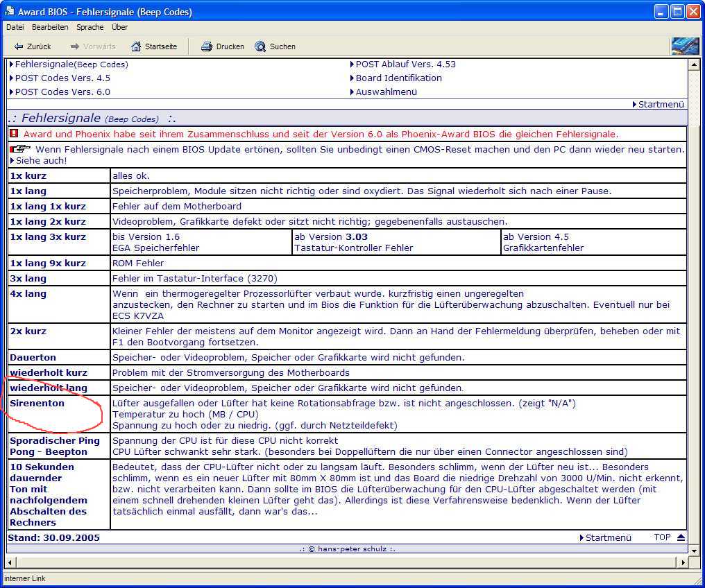Click the vertical scrollbar down arrow

pos(694,551)
